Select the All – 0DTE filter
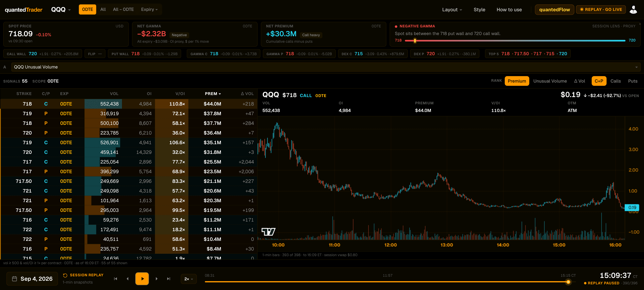 tap(123, 9)
